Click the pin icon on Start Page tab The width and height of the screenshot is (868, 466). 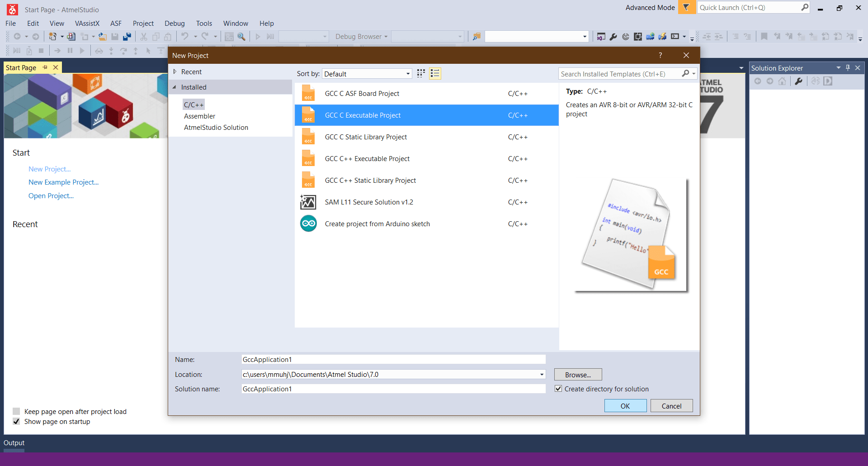tap(45, 67)
